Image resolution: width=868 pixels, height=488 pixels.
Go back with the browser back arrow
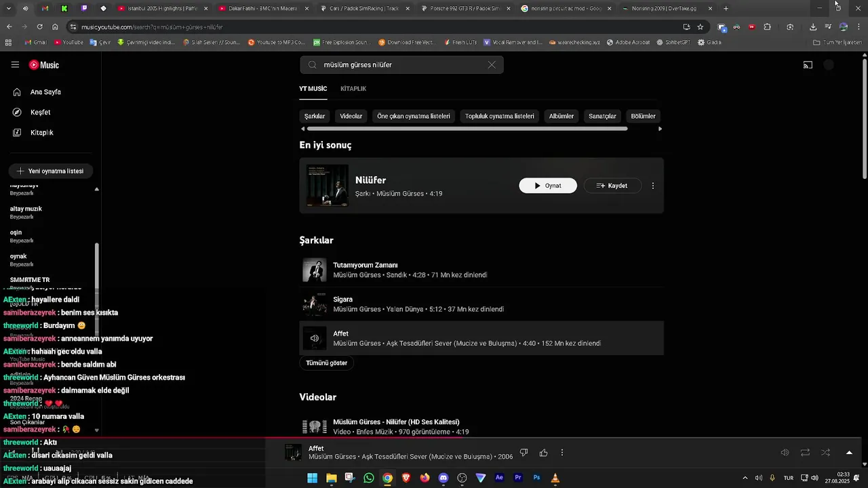click(x=9, y=27)
